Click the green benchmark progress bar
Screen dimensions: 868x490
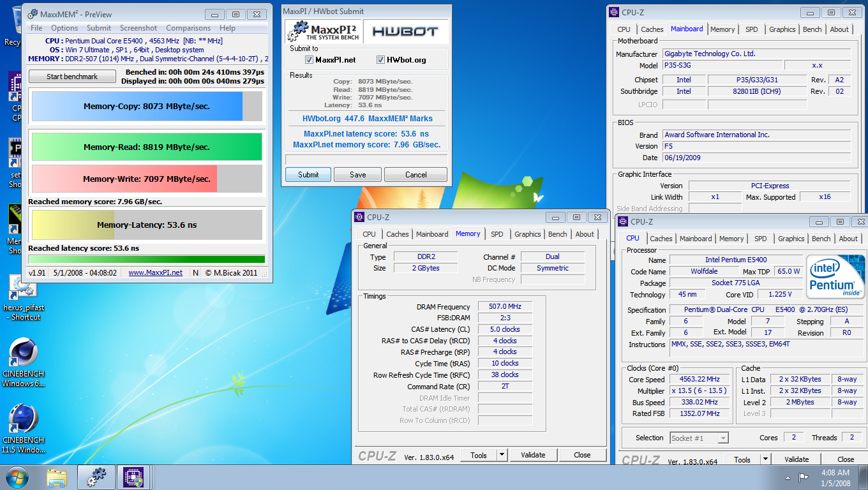(x=147, y=259)
